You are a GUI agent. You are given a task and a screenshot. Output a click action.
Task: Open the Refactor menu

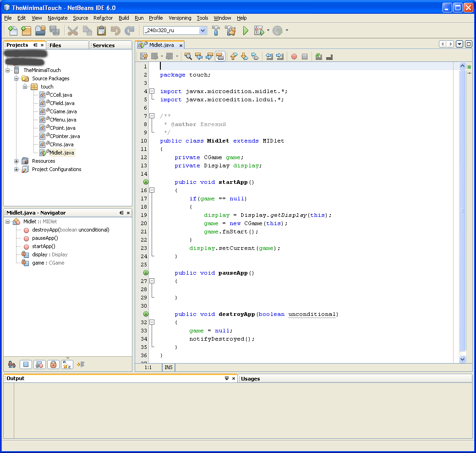point(103,18)
